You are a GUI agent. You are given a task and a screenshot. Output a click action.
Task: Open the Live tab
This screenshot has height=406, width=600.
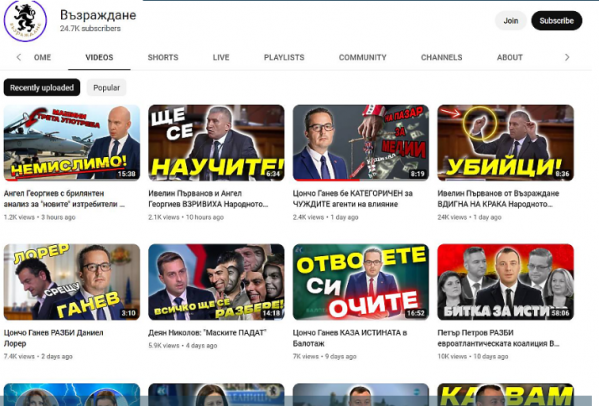(x=221, y=58)
